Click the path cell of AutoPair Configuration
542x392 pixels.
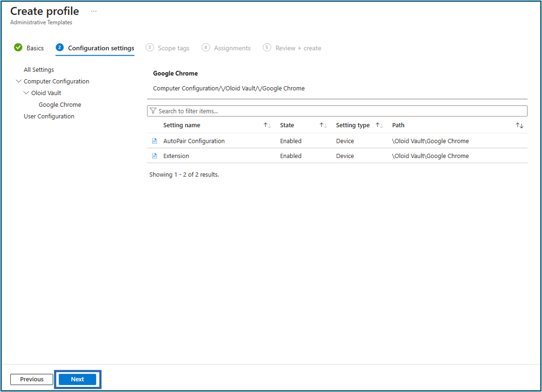pos(430,141)
